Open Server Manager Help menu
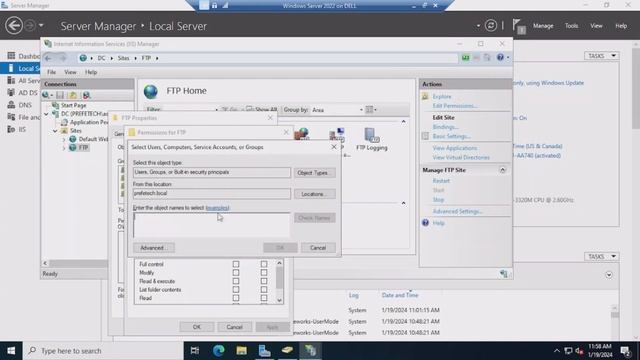Screen dimensions: 640x360 pos(621,26)
